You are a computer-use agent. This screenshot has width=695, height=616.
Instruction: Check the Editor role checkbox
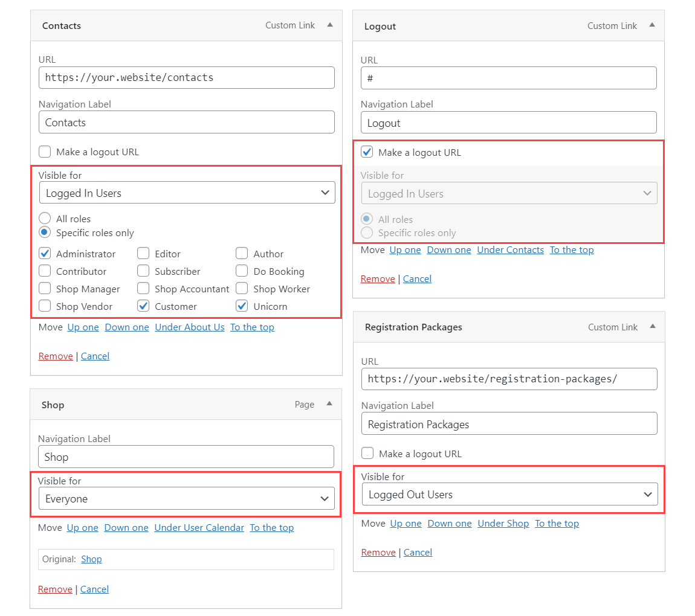[x=143, y=253]
